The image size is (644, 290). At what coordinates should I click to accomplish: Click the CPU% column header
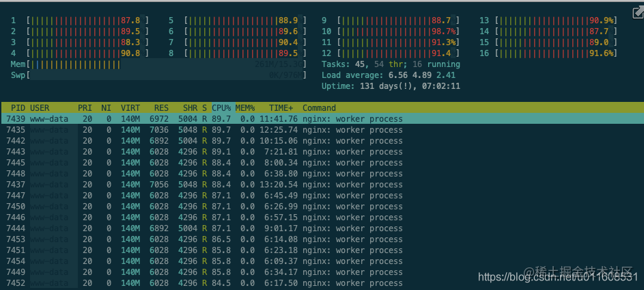(221, 108)
